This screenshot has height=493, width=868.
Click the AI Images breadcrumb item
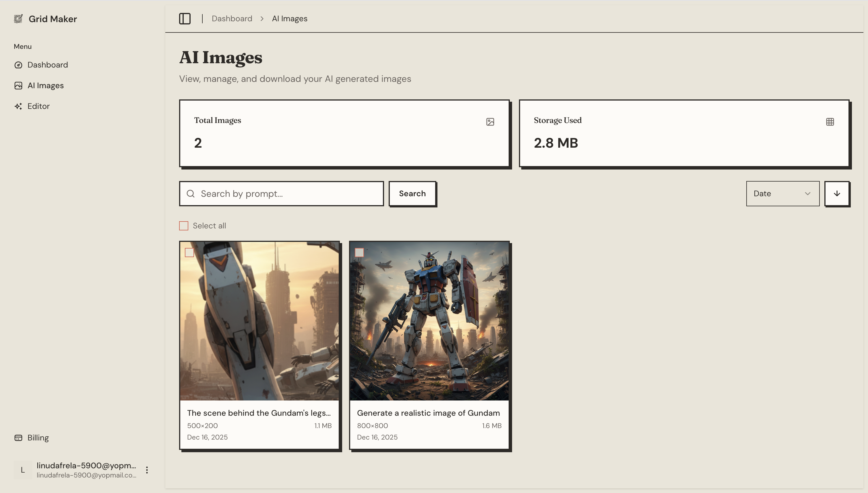pos(290,18)
